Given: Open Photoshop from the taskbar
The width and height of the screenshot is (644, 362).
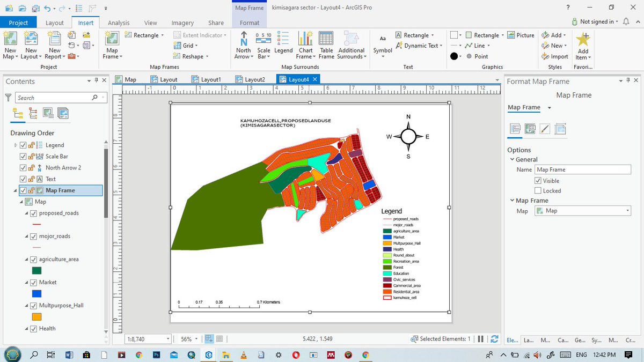Looking at the screenshot, I should tap(156, 354).
